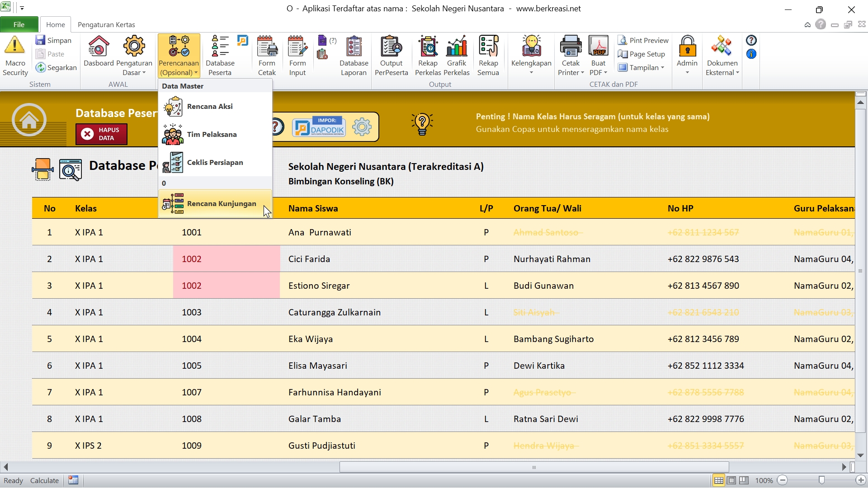Switch to Page Break Preview in the status bar
Screen dimensions: 868x488
[x=744, y=480]
